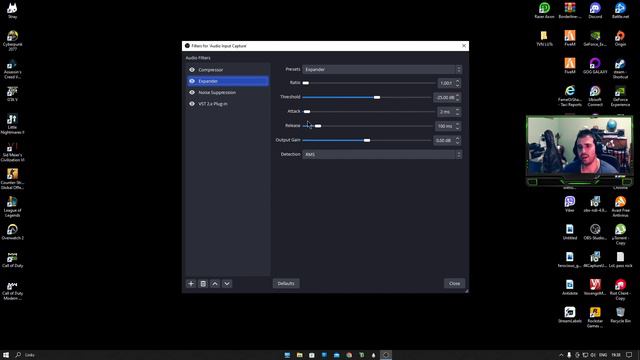Move selected filter up in list
The image size is (640, 360).
click(x=215, y=284)
